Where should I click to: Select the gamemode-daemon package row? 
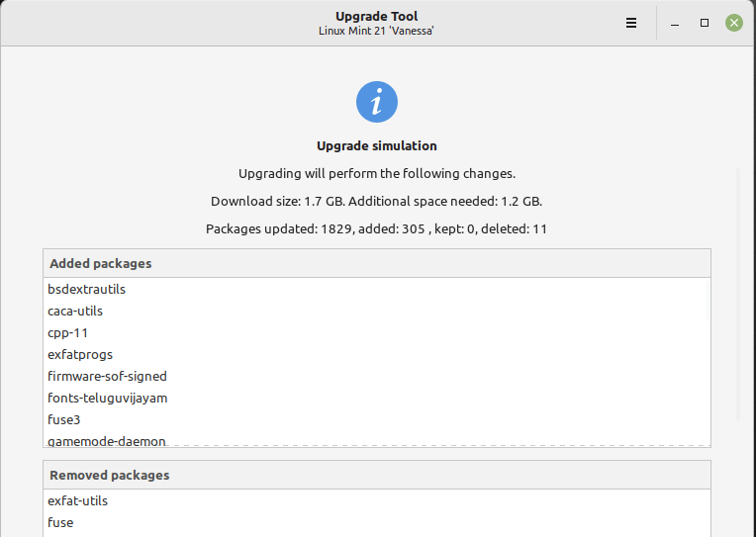(x=107, y=440)
